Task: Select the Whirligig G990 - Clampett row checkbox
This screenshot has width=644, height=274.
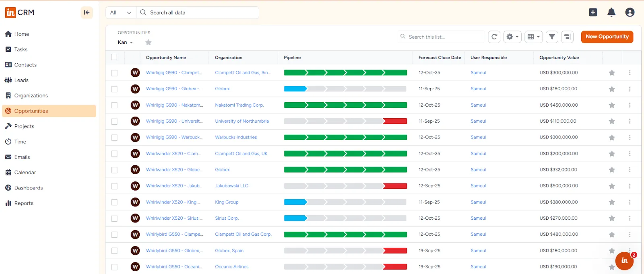Action: pyautogui.click(x=114, y=73)
